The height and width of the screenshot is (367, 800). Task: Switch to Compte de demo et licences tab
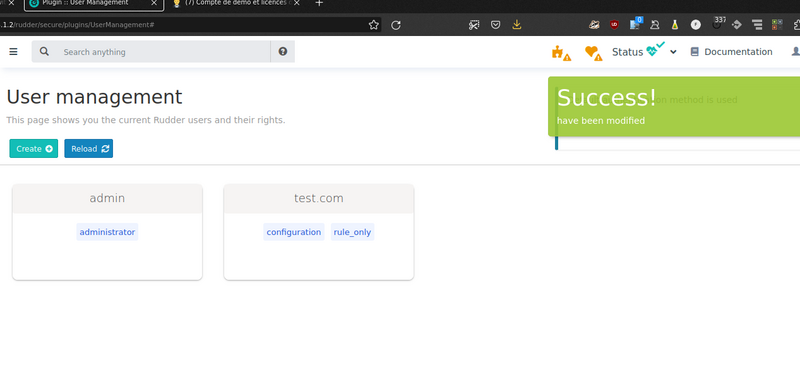pos(238,4)
